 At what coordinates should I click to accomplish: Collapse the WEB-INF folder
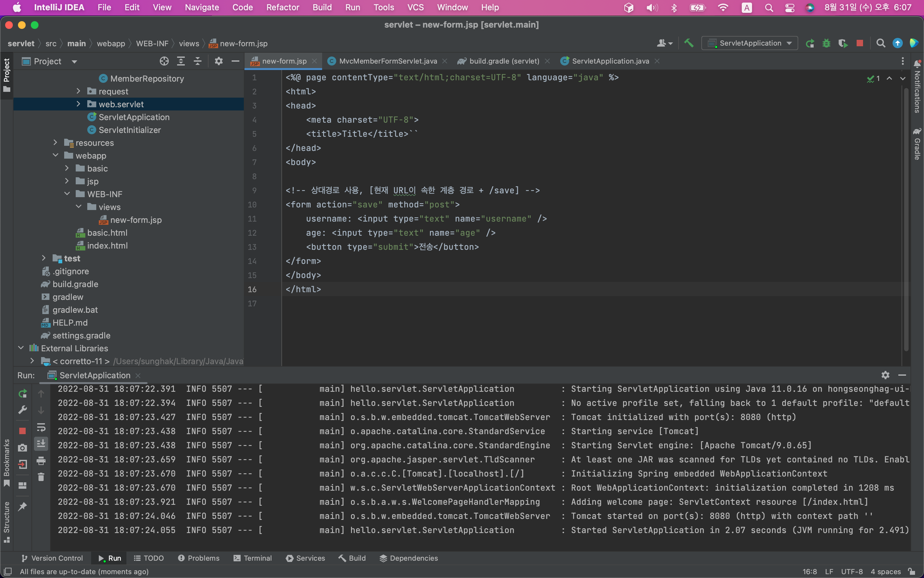pyautogui.click(x=67, y=194)
